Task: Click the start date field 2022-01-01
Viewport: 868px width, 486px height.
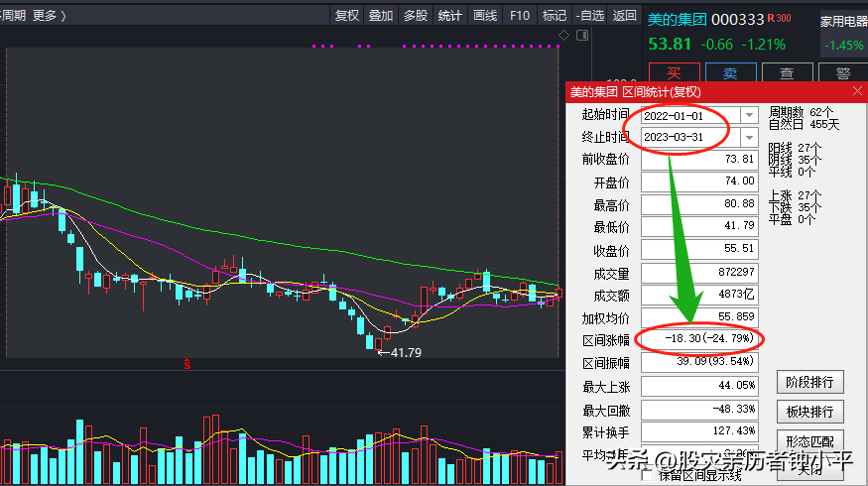Action: [x=690, y=116]
